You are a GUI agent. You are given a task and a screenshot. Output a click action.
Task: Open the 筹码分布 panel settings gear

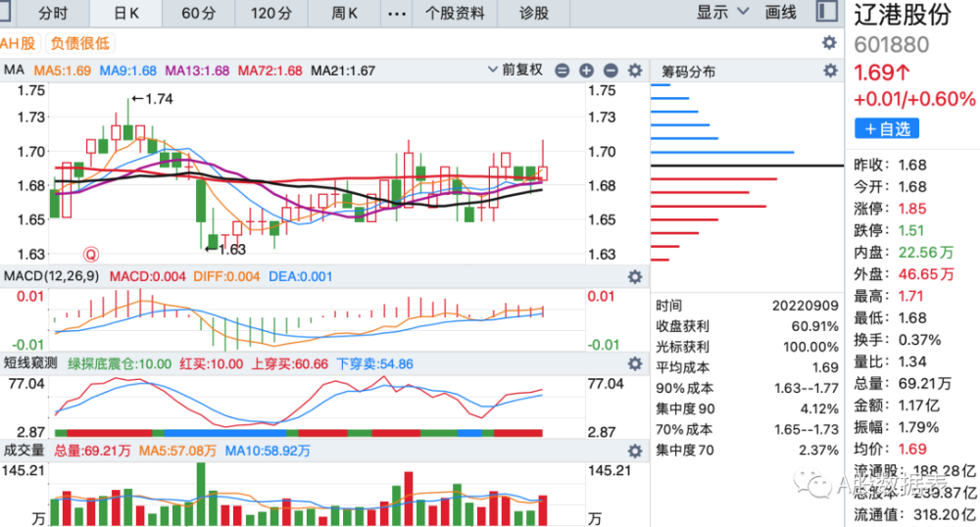(830, 71)
